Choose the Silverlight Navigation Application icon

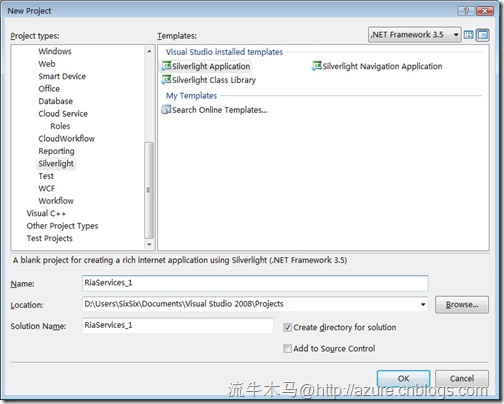click(x=316, y=66)
